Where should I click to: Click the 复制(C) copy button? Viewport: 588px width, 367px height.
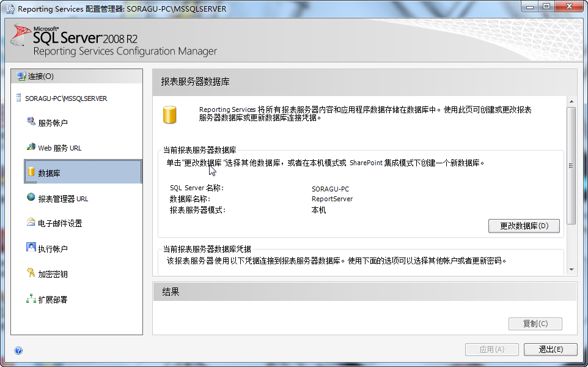click(535, 324)
